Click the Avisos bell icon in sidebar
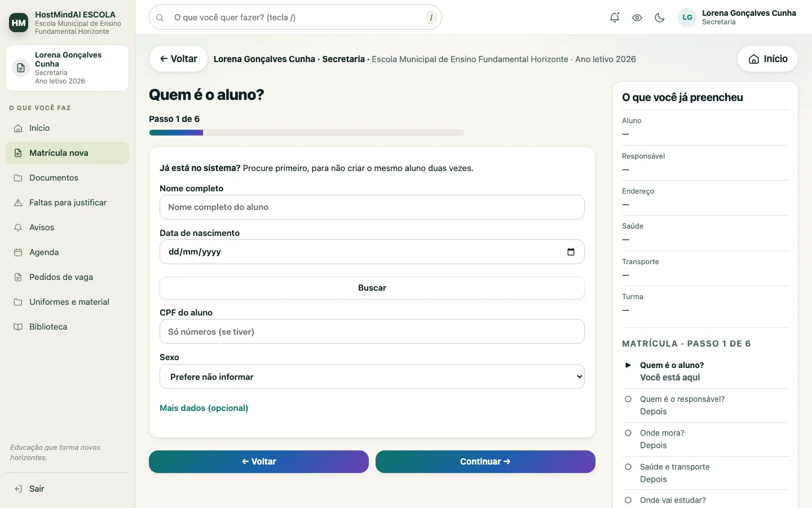Screen dimensions: 812x508 pyautogui.click(x=18, y=227)
